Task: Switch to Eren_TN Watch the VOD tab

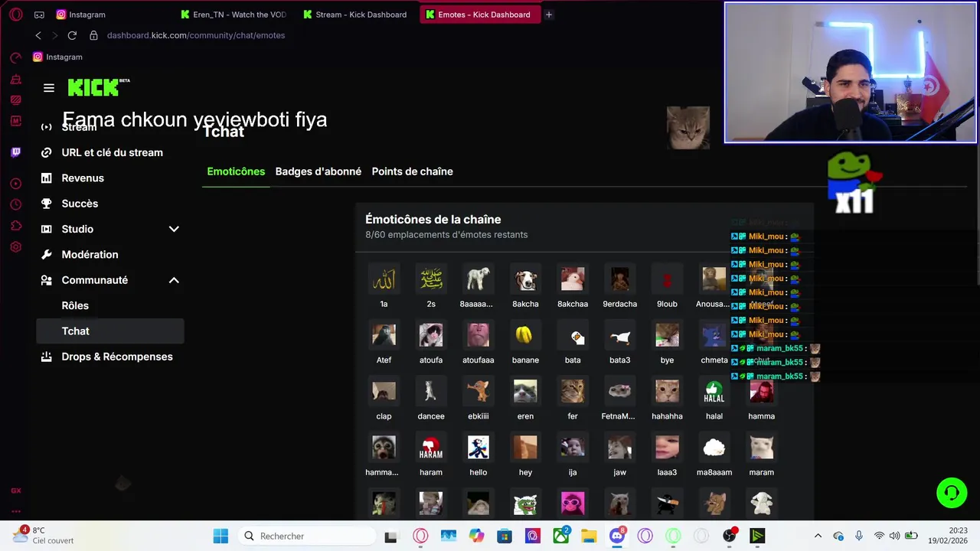Action: [235, 15]
